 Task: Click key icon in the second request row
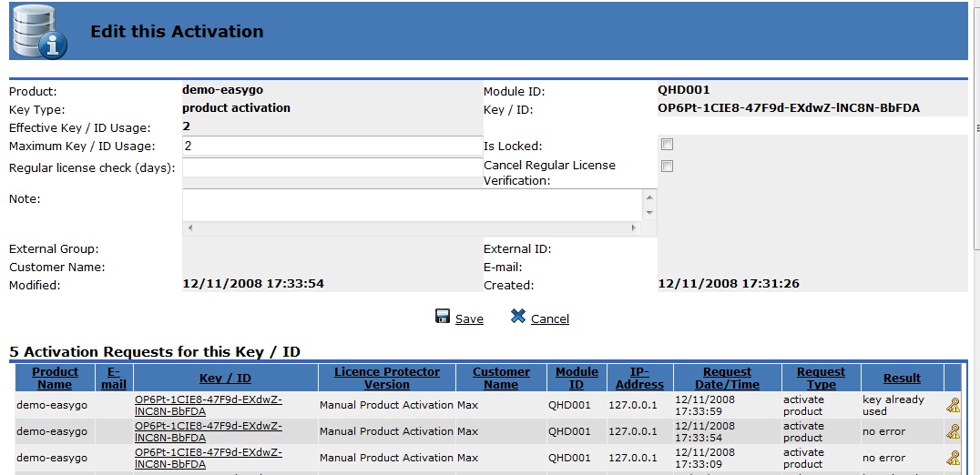[x=953, y=432]
